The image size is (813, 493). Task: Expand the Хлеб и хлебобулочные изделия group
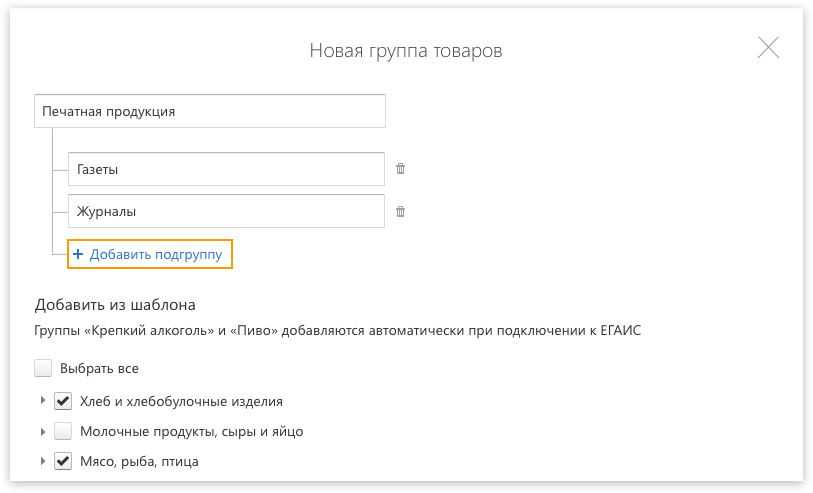43,401
